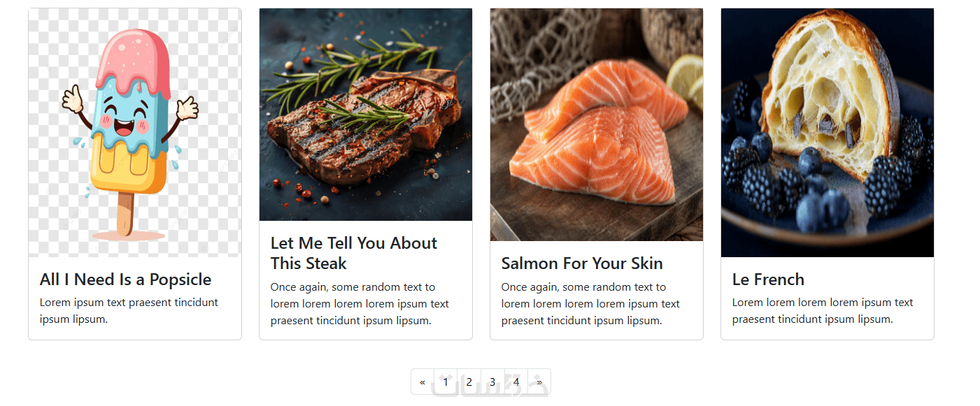Click the salmon card description paragraph
Viewport: 980px width, 406px height.
pyautogui.click(x=590, y=304)
